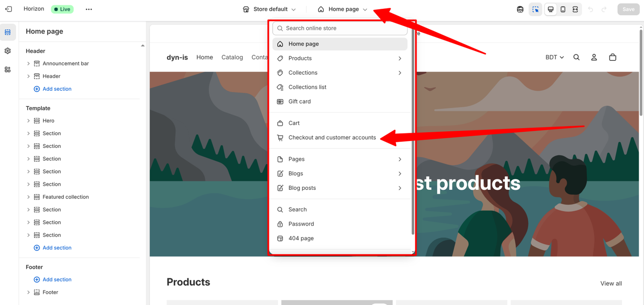
Task: Select Checkout and customer accounts menu item
Action: tap(332, 137)
